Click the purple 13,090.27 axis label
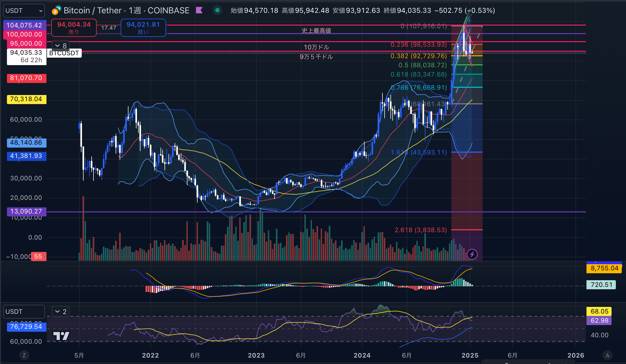 26,212
